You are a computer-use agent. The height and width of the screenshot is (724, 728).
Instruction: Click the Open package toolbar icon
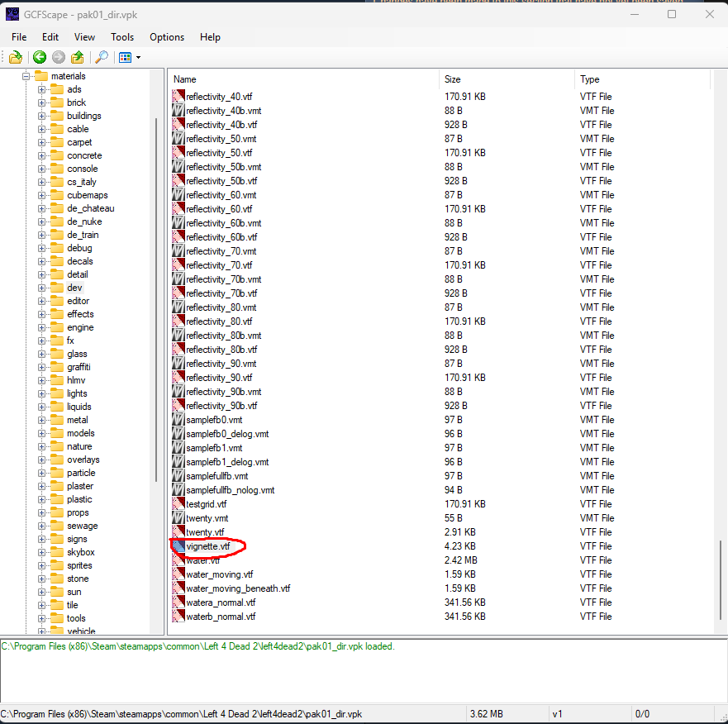click(x=16, y=58)
